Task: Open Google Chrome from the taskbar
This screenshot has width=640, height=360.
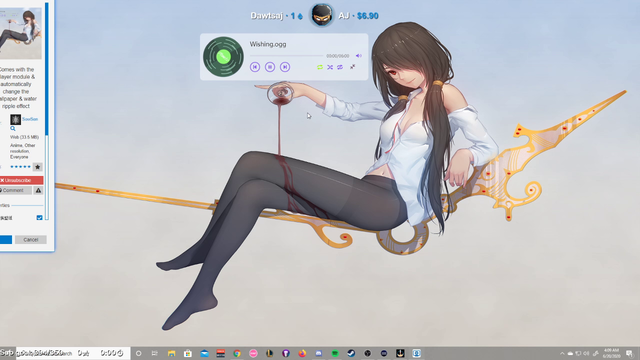Action: coord(237,353)
